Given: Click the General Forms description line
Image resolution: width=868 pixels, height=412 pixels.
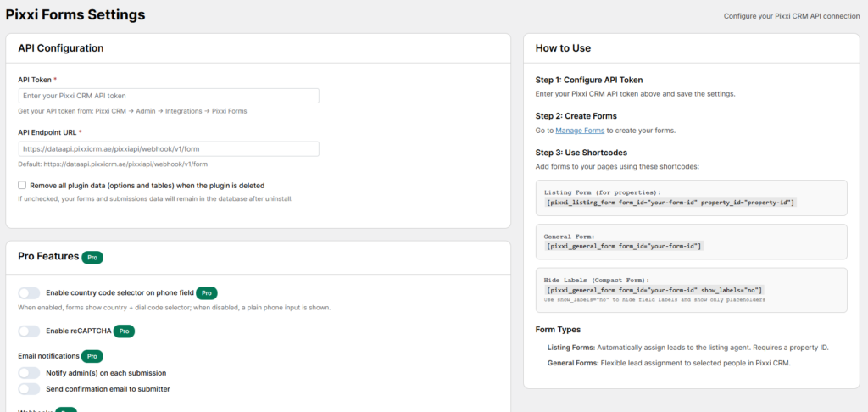Looking at the screenshot, I should (669, 364).
